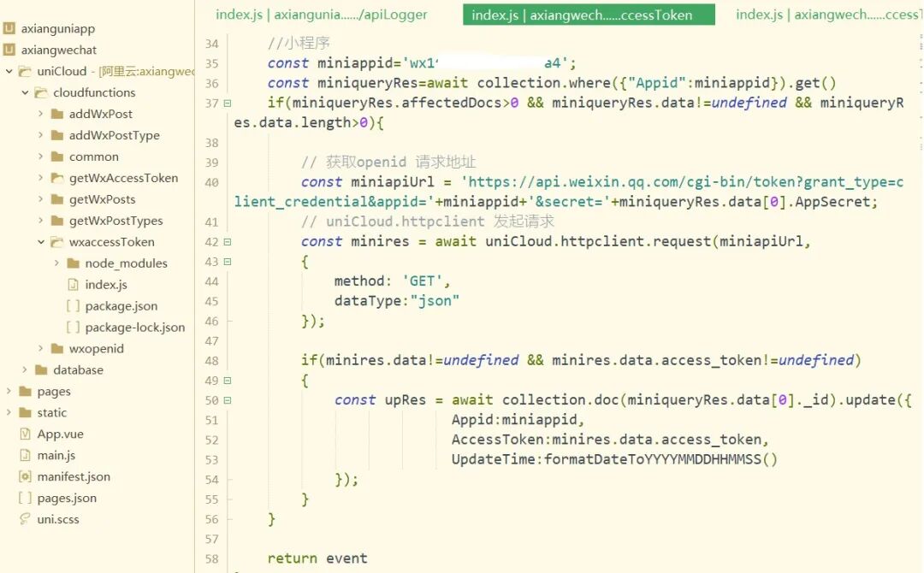
Task: Open manifest.json file
Action: point(74,476)
